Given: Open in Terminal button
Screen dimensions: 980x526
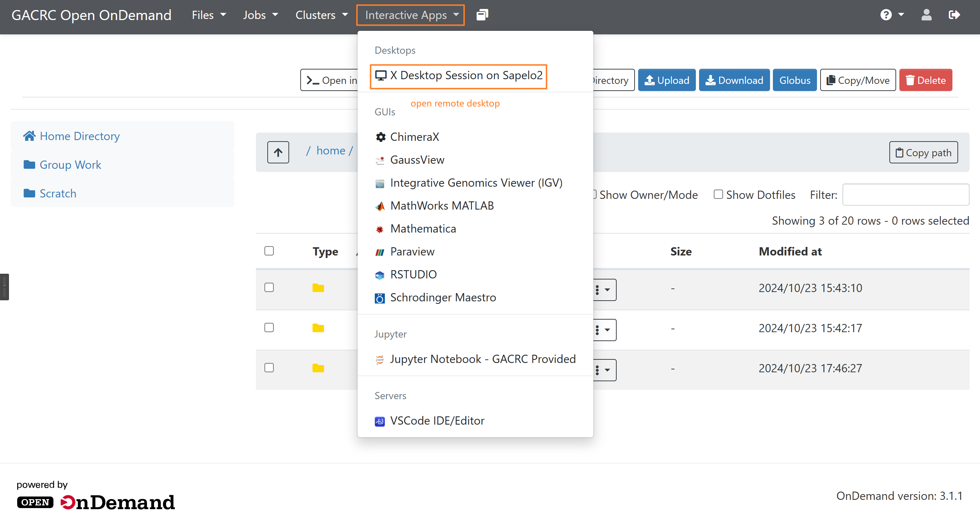Looking at the screenshot, I should tap(329, 80).
